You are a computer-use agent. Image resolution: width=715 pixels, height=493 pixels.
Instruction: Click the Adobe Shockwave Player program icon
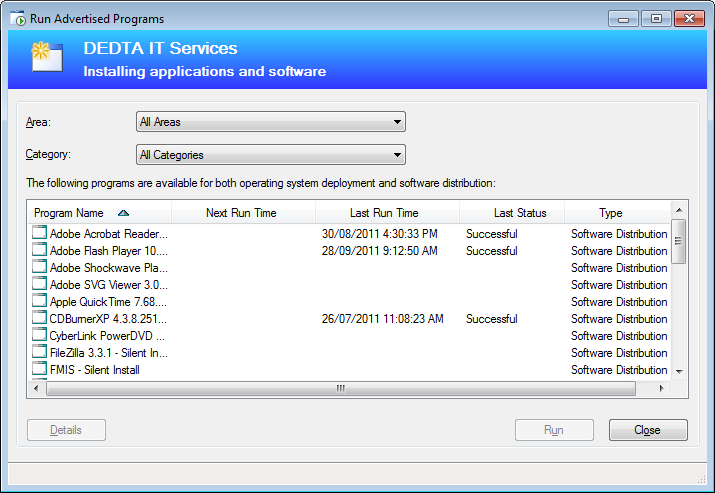point(39,266)
